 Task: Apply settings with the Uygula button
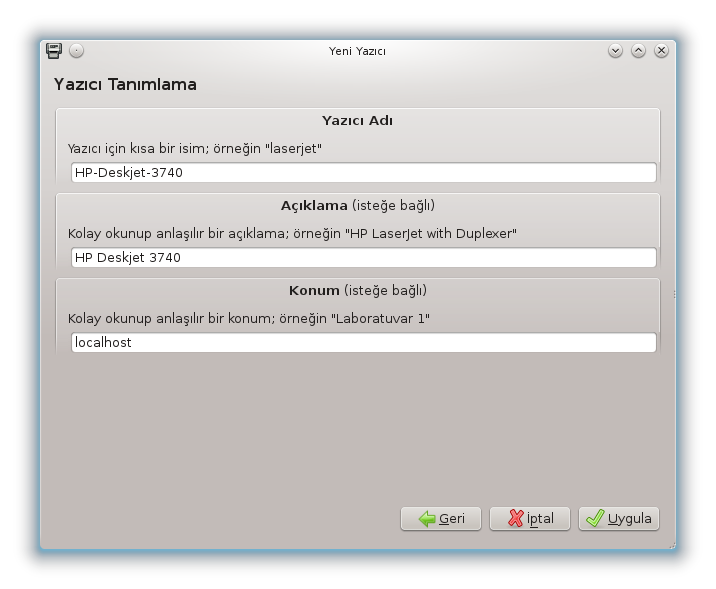point(619,519)
